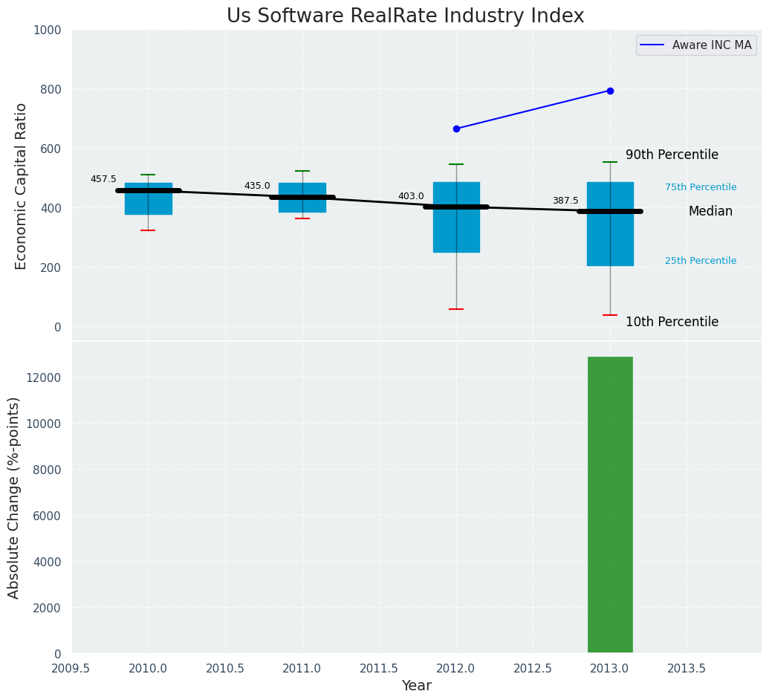Click the Year x-axis label
The width and height of the screenshot is (769, 700).
tap(416, 686)
